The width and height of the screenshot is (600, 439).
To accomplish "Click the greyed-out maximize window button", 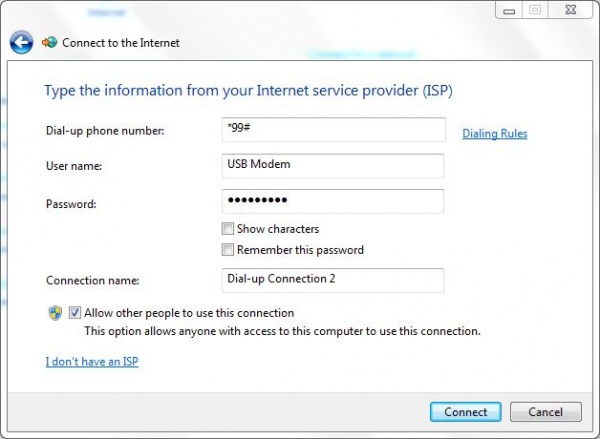I will (534, 11).
